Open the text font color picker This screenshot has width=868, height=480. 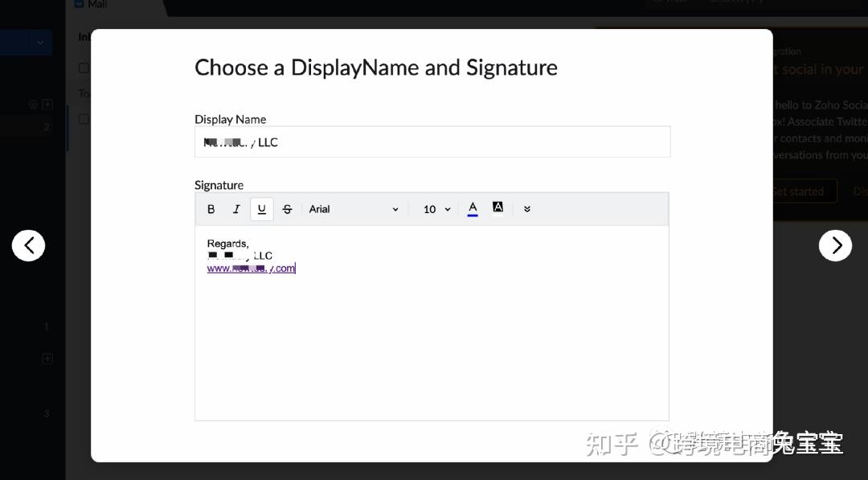click(x=473, y=209)
